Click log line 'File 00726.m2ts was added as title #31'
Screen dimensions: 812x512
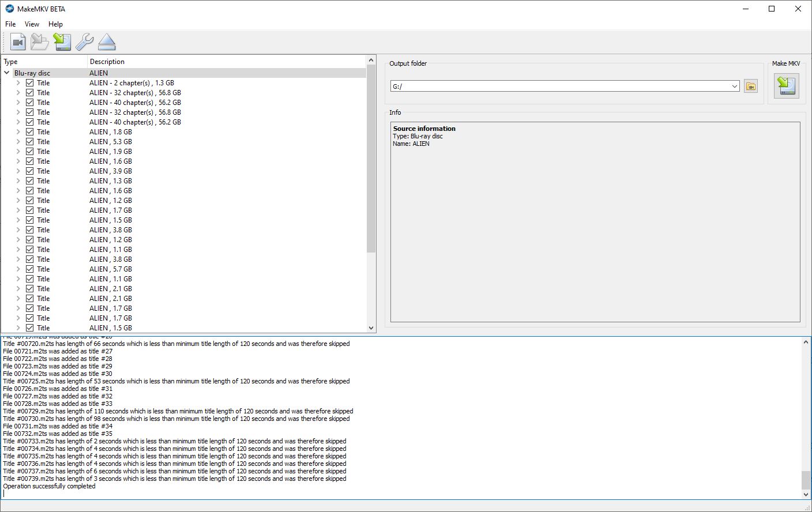coord(58,389)
